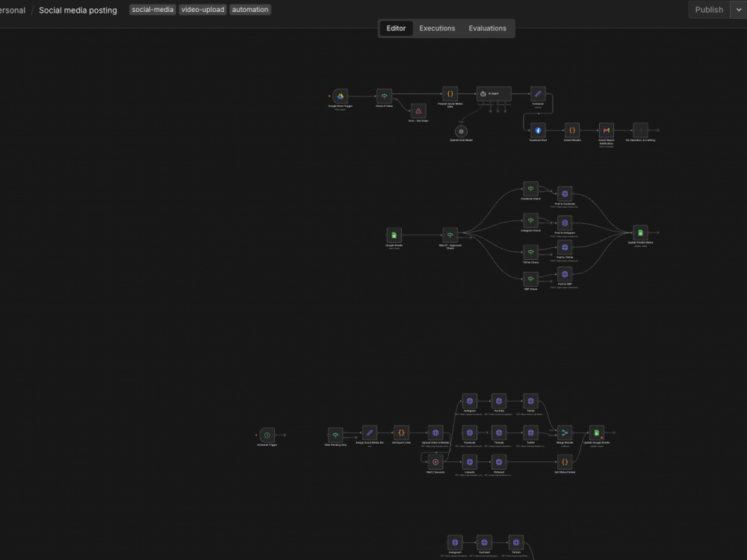747x560 pixels.
Task: Select the Instagram Check IF node
Action: click(530, 220)
